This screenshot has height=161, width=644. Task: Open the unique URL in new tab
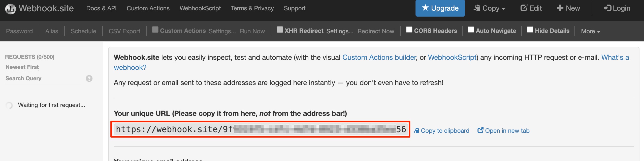(x=503, y=131)
